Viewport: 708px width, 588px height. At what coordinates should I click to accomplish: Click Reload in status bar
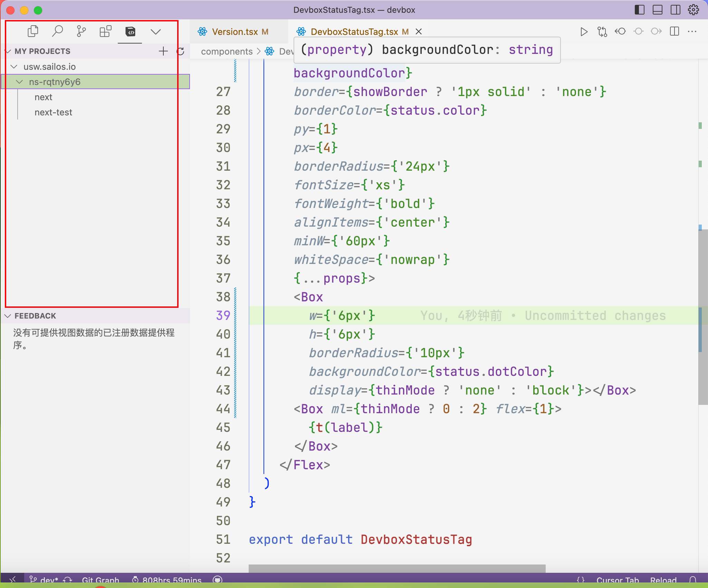663,580
